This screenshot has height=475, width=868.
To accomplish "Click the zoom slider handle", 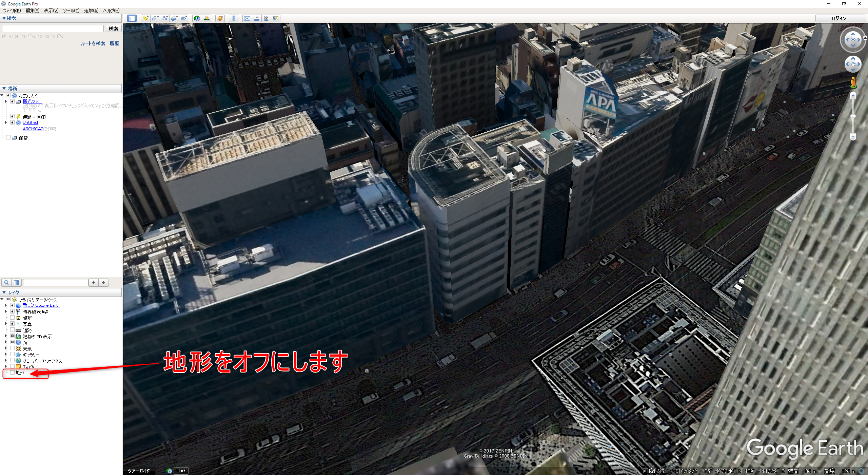I will coord(853,116).
